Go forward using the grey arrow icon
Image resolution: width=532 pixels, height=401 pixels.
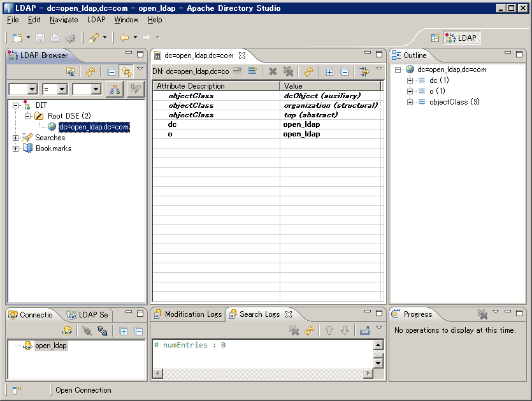tap(147, 38)
